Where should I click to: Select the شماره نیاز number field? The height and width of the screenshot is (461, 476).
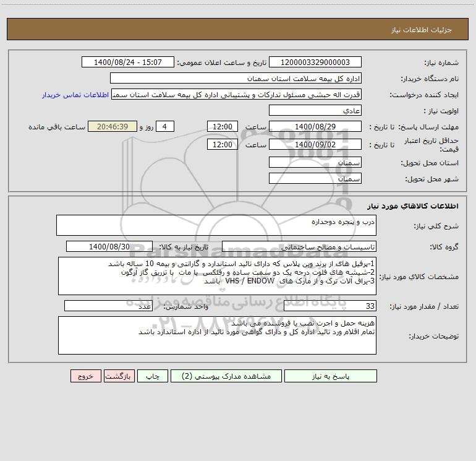[x=315, y=62]
